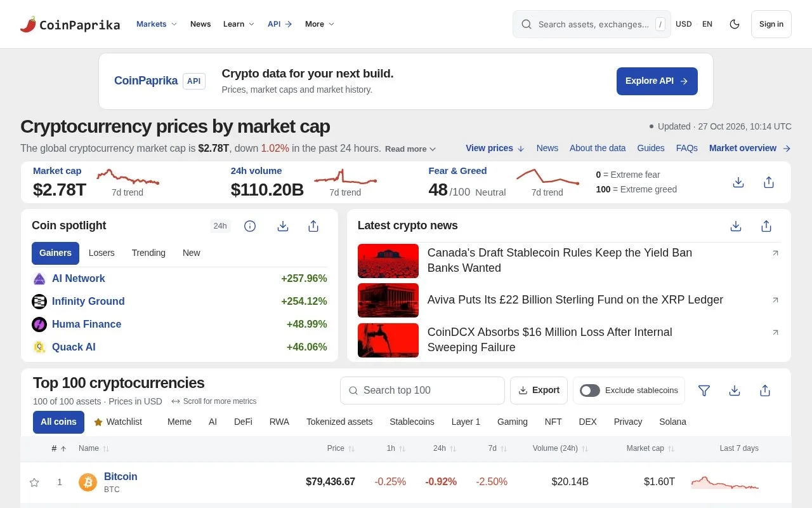
Task: Open Aviva XRP Ledger article external arrow
Action: pos(775,300)
